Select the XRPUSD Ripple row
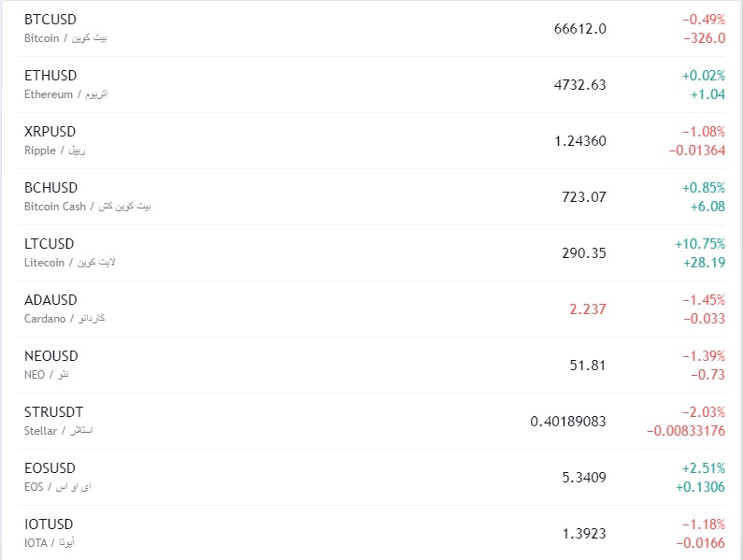This screenshot has width=743, height=560. pyautogui.click(x=50, y=132)
